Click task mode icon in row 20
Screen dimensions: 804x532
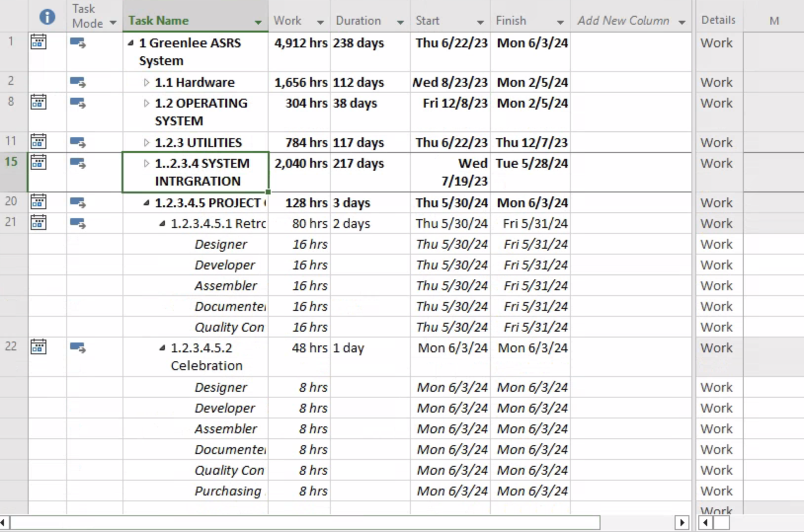[78, 203]
